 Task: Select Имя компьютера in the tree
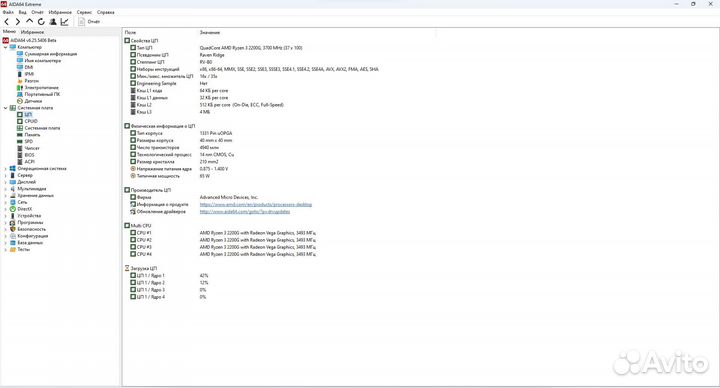[42, 61]
